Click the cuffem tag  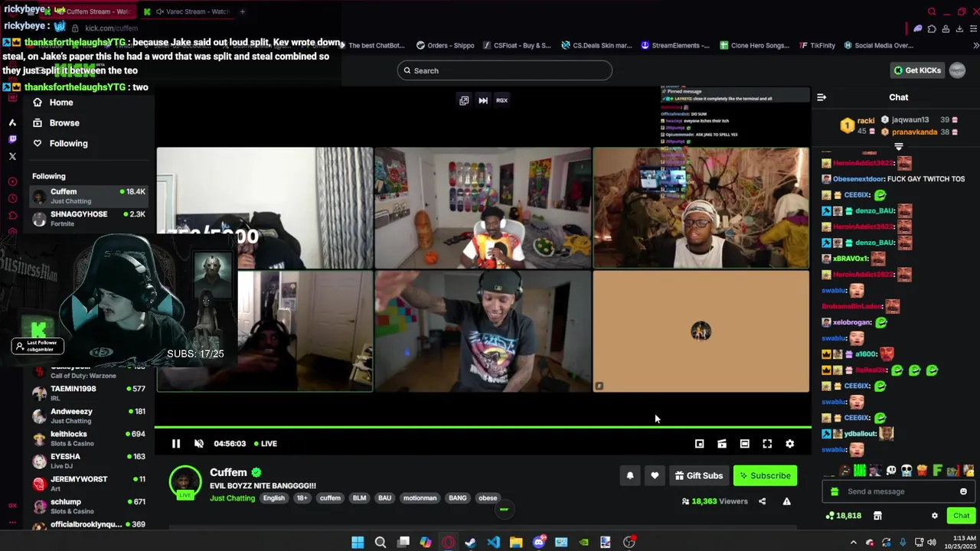[330, 498]
